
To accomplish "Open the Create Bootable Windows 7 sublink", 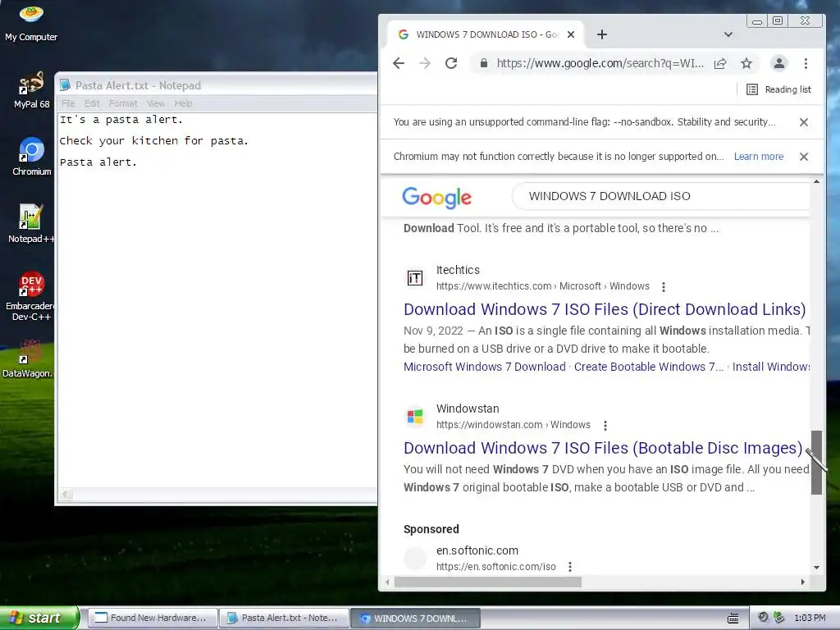I will (648, 367).
